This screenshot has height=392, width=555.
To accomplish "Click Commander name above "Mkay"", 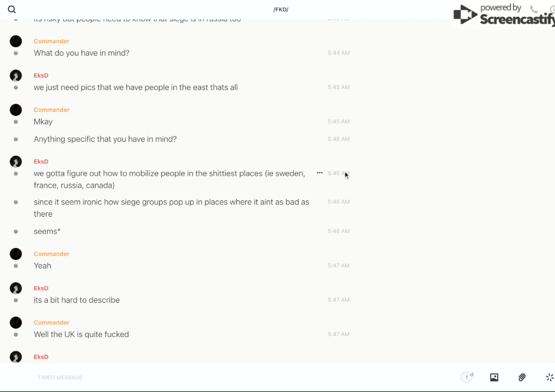I will (x=52, y=110).
